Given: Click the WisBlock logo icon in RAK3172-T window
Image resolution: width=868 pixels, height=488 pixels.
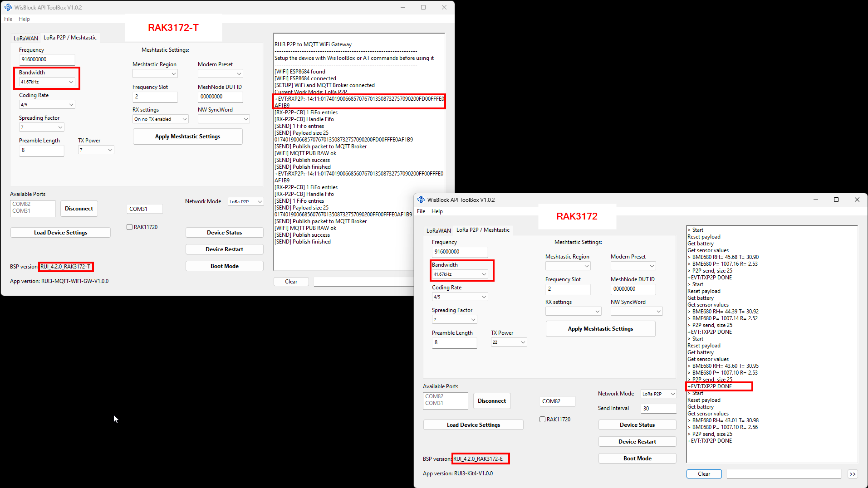Looking at the screenshot, I should click(x=8, y=7).
